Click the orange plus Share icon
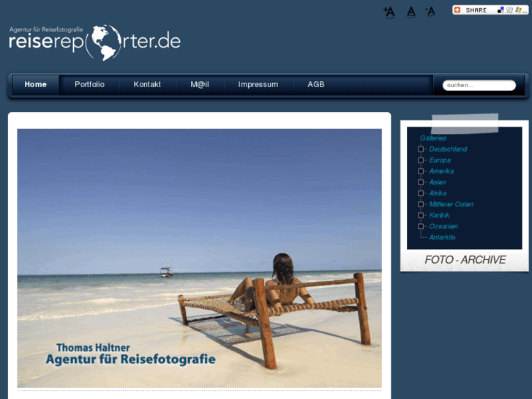The width and height of the screenshot is (532, 399). click(x=457, y=10)
